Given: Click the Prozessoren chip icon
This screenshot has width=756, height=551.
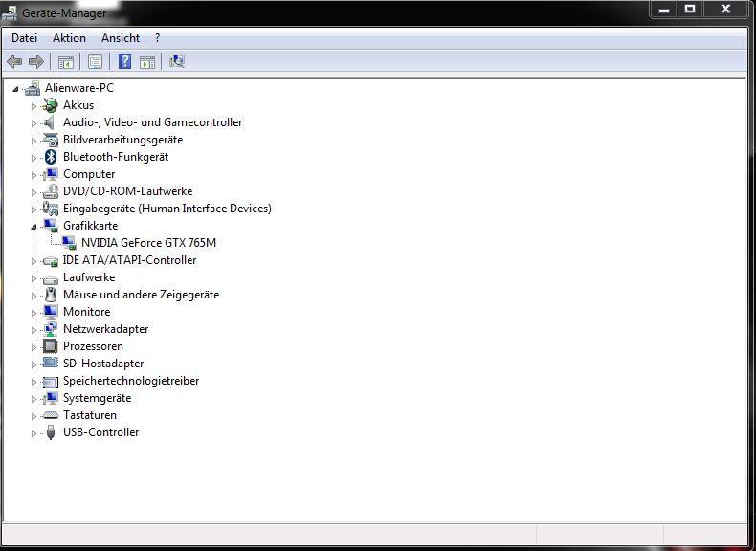Looking at the screenshot, I should tap(50, 346).
